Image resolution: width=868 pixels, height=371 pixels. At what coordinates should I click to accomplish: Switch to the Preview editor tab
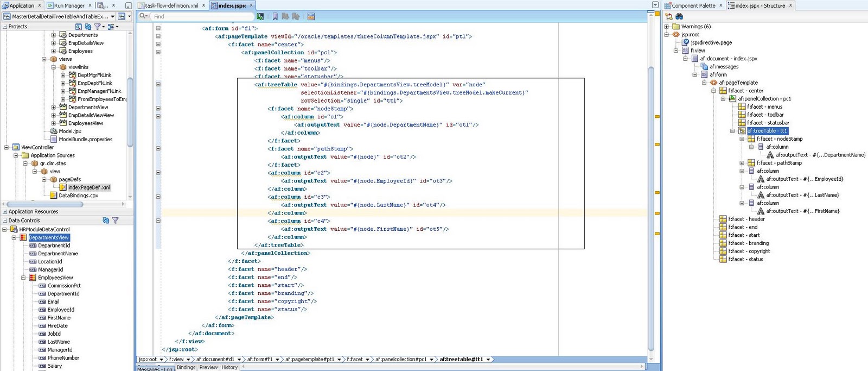pyautogui.click(x=208, y=367)
